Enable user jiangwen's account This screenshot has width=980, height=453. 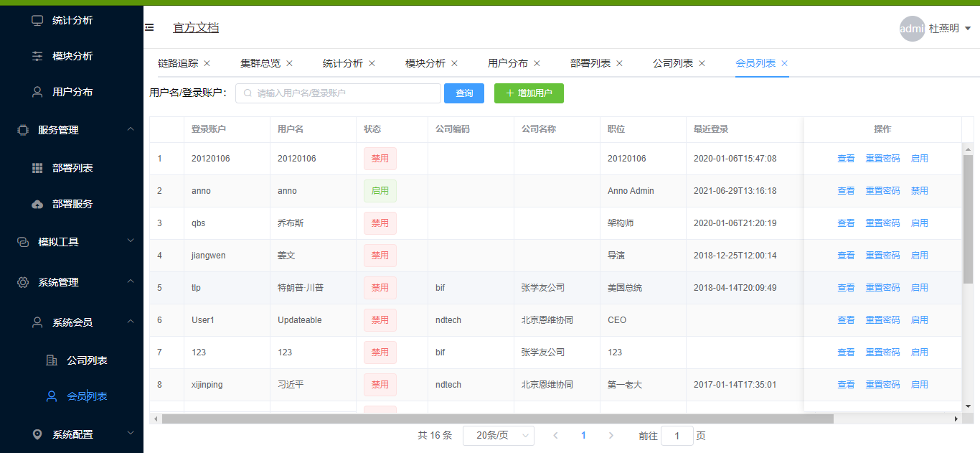coord(919,255)
